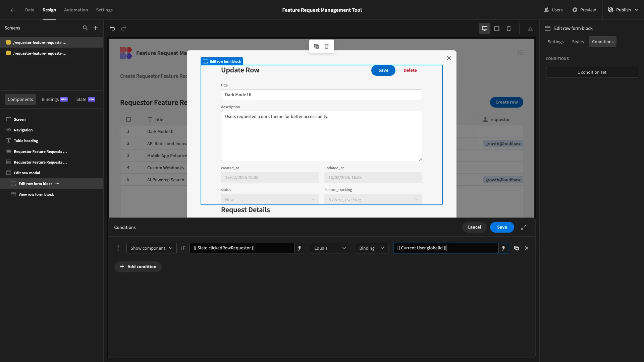
Task: Open the status dropdown showing New
Action: 270,199
